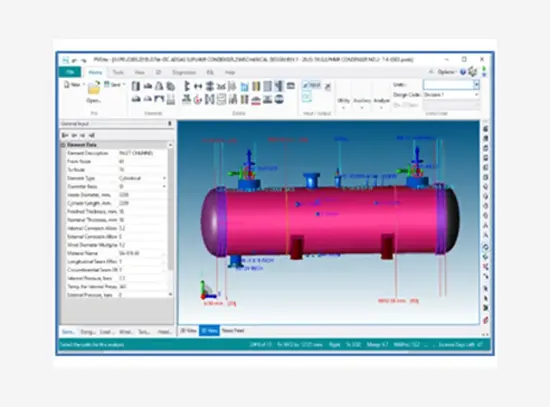The height and width of the screenshot is (407, 550).
Task: Switch to the Wind tab at panel bottom
Action: pyautogui.click(x=126, y=332)
